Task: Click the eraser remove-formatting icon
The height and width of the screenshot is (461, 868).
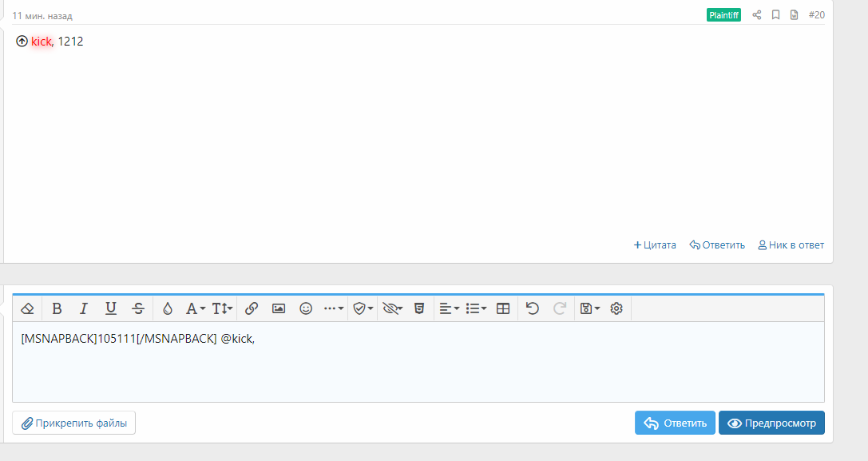Action: (x=27, y=308)
